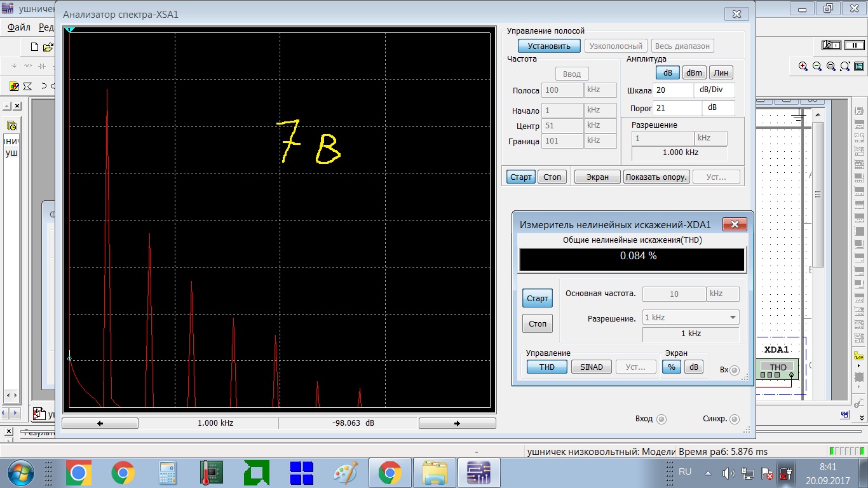Click the hourglass-shaped toolbar icon

click(27, 86)
